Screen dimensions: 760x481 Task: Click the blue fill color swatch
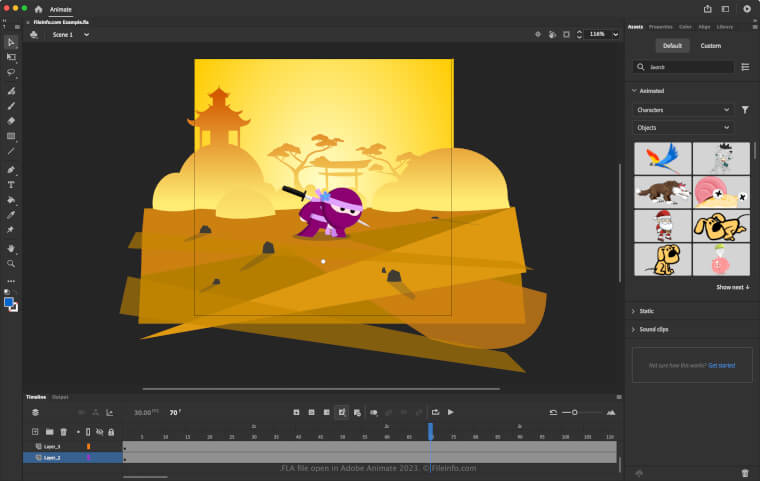9,302
